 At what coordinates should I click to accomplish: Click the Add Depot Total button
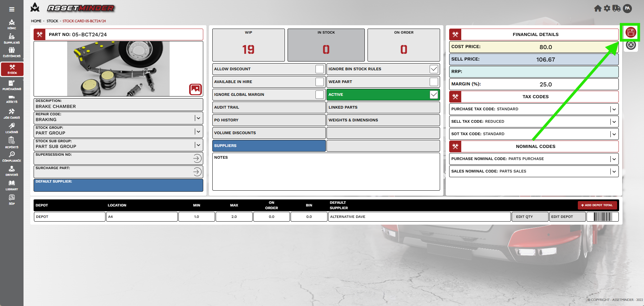[x=597, y=205]
